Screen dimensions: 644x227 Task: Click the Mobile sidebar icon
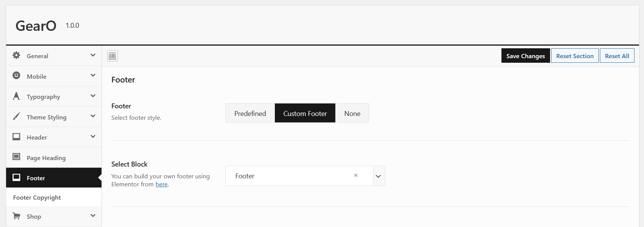[x=16, y=76]
